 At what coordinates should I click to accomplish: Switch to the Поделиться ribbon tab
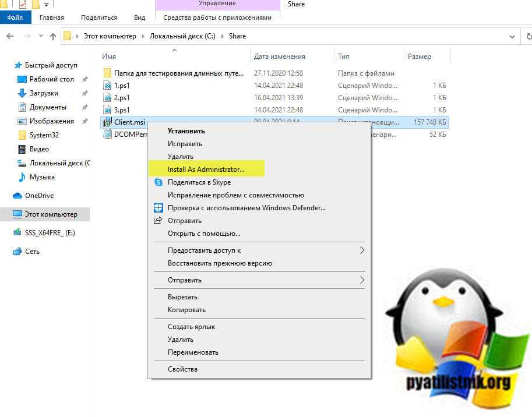coord(98,17)
